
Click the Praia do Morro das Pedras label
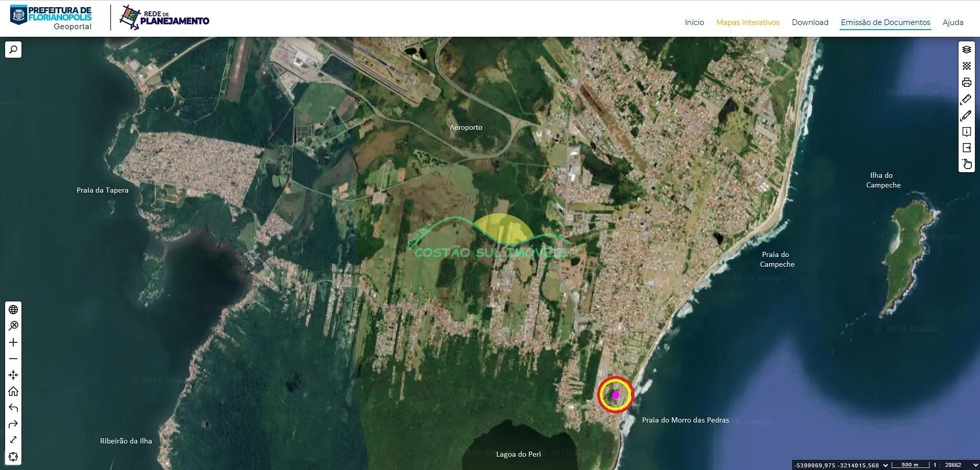pos(685,420)
